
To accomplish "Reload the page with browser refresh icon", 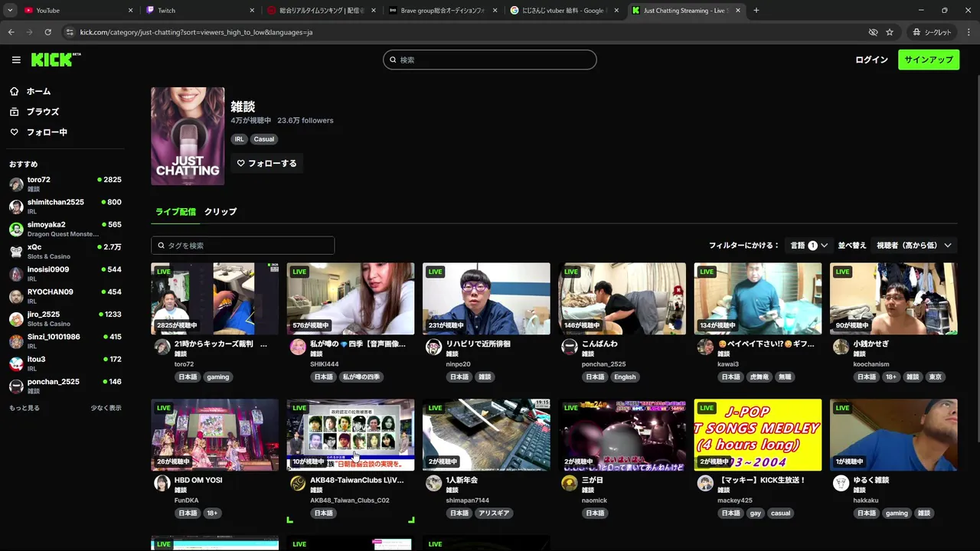I will pos(47,32).
